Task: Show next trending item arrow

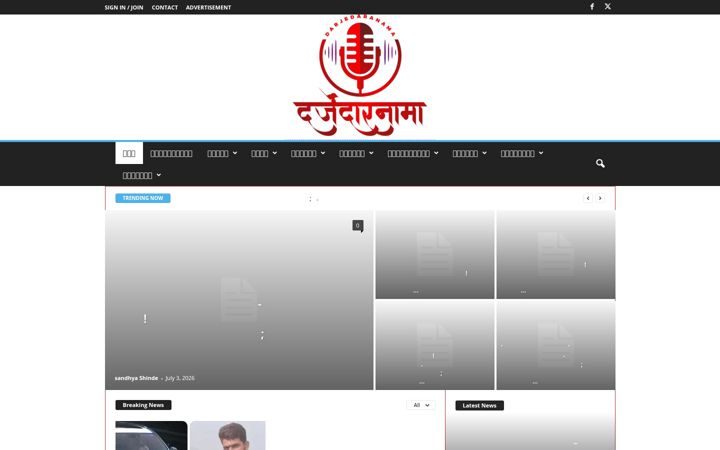Action: [x=600, y=198]
